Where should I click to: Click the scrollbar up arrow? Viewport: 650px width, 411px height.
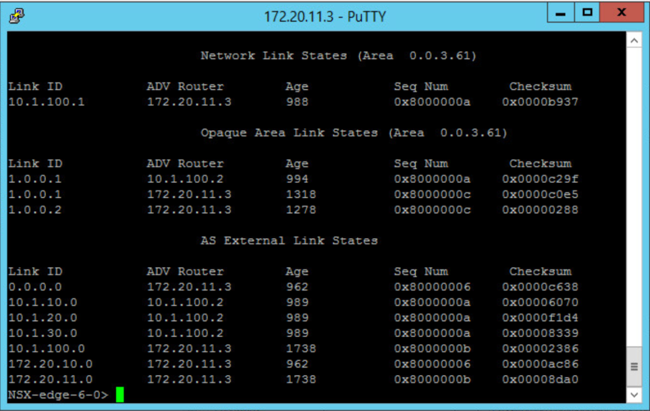point(634,41)
